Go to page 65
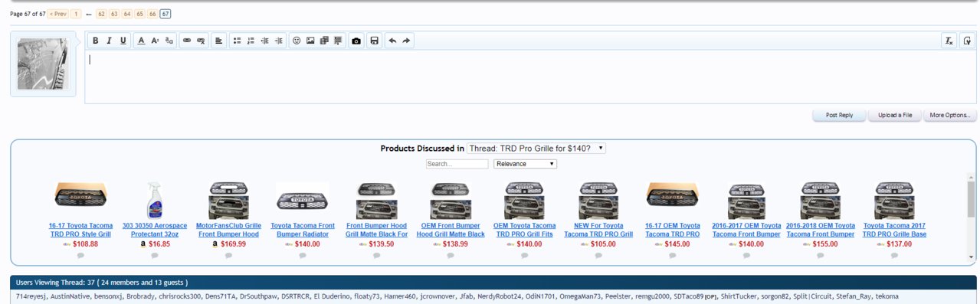Screen dimensions: 980x304 click(x=139, y=14)
